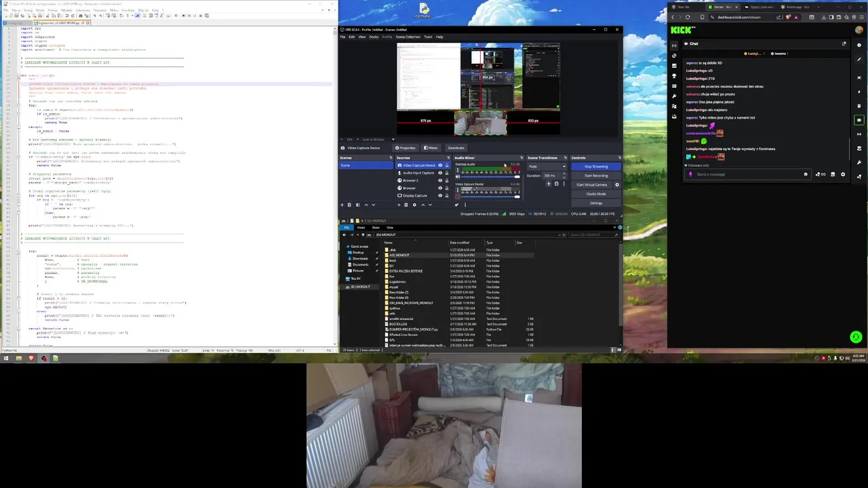Move selected source down in OBS
This screenshot has height=488, width=868.
[430, 205]
